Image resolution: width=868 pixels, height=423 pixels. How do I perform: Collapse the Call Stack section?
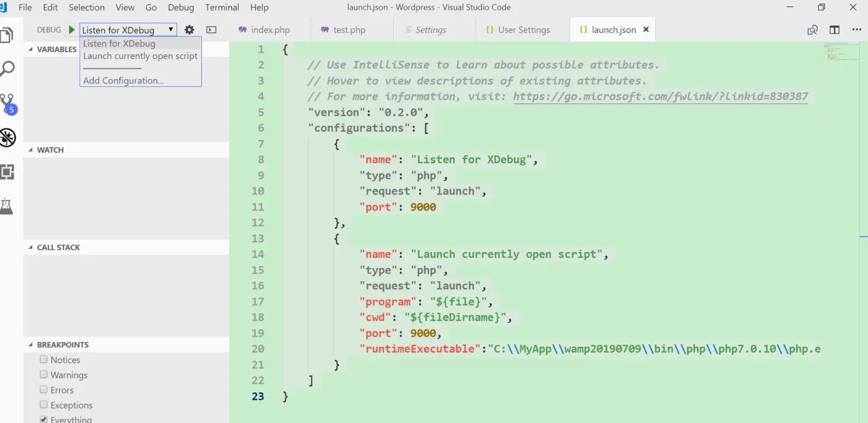29,247
